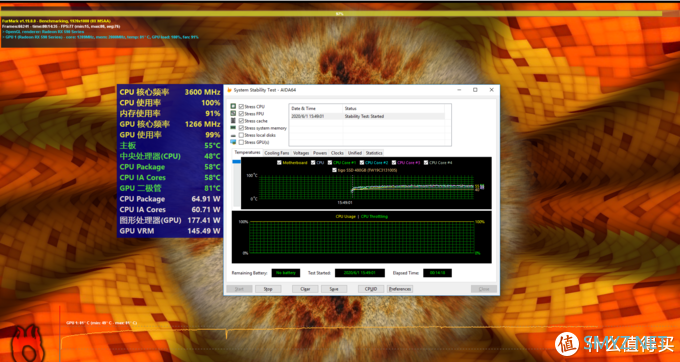Select the Stability Test Started log row
The height and width of the screenshot is (362, 680).
367,116
